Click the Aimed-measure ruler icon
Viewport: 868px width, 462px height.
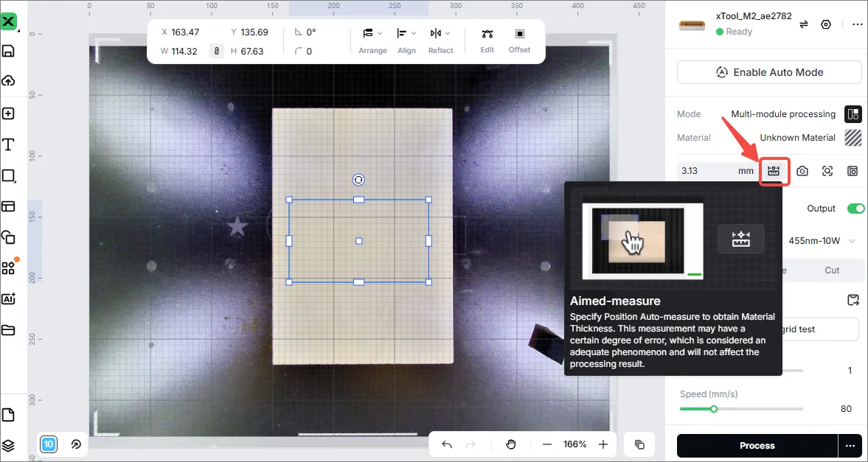(774, 171)
